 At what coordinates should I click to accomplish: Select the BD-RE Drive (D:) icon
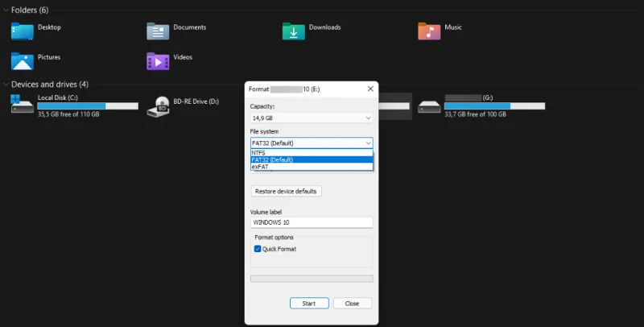tap(158, 107)
